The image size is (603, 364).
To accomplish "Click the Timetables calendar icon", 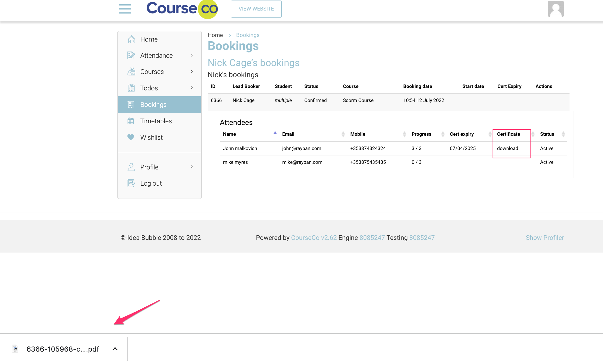I will pyautogui.click(x=131, y=121).
